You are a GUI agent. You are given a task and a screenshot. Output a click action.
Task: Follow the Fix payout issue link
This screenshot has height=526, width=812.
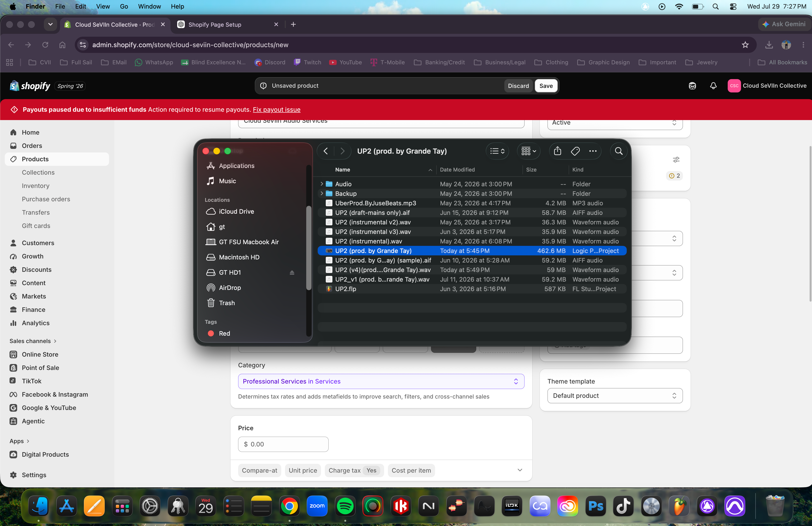(x=276, y=110)
